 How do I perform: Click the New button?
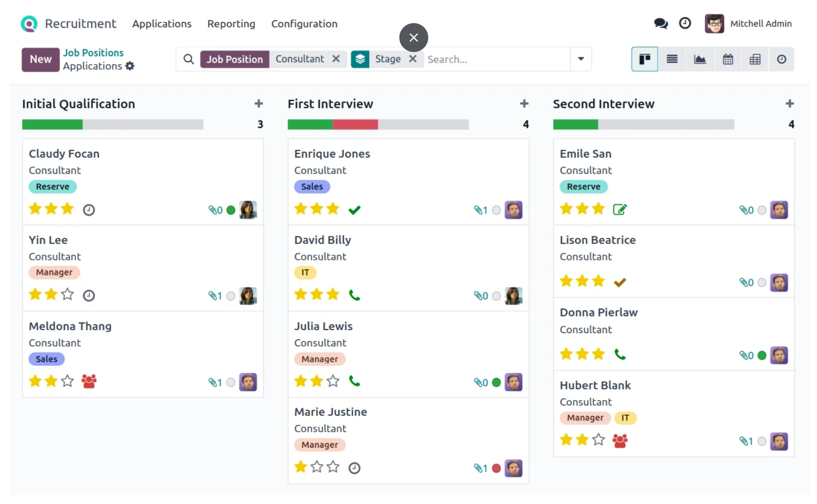click(40, 59)
